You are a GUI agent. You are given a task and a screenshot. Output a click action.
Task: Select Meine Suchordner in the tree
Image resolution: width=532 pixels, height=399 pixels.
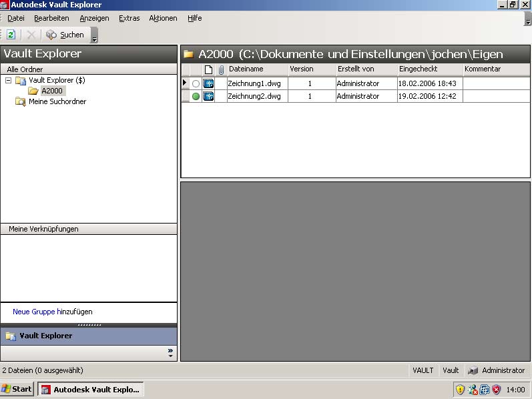57,101
